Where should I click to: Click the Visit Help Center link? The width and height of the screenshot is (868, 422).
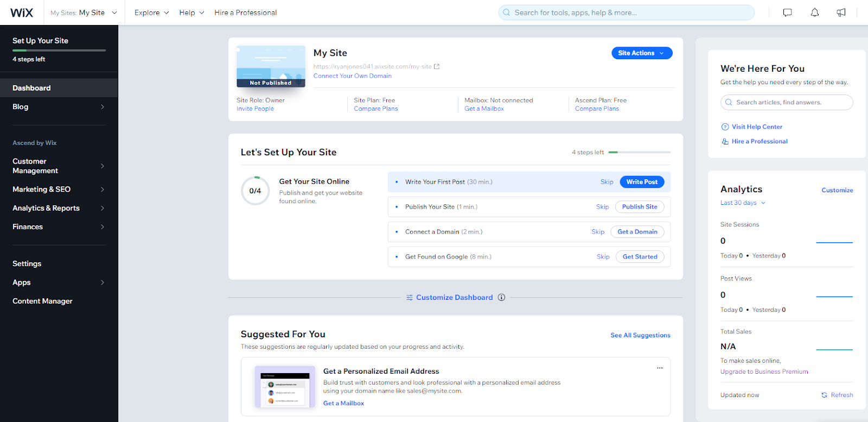point(757,127)
